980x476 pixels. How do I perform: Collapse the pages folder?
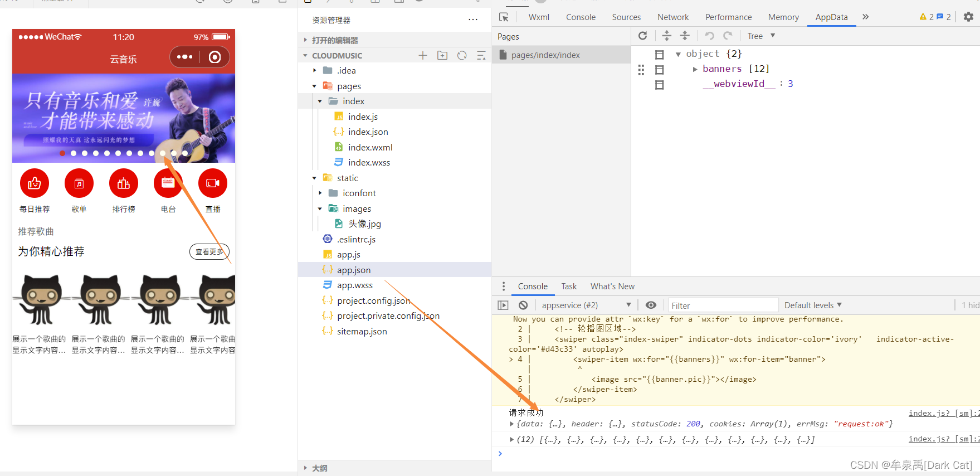pyautogui.click(x=315, y=86)
